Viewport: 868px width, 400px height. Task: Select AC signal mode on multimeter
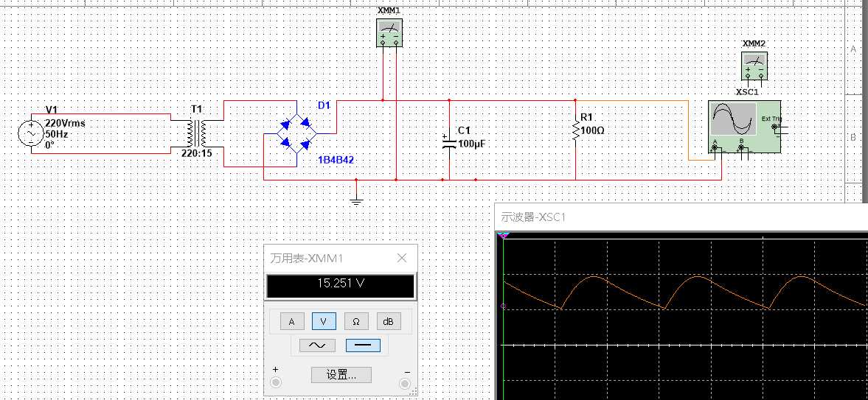316,345
